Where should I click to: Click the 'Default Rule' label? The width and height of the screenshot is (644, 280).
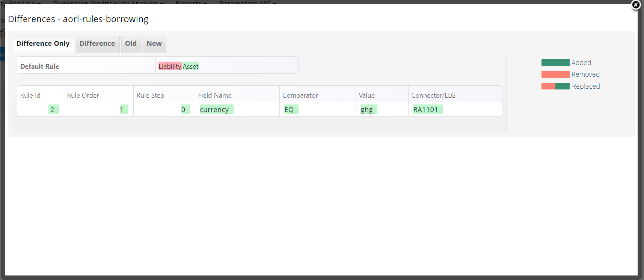pyautogui.click(x=40, y=67)
